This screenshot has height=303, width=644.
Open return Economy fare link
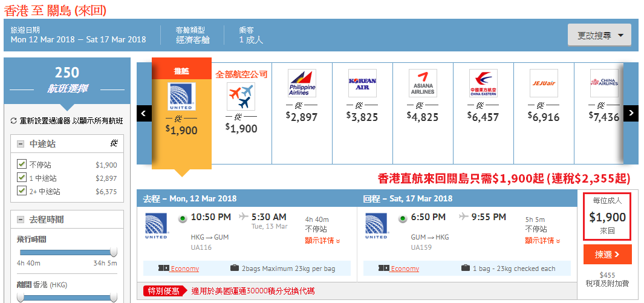(x=405, y=269)
